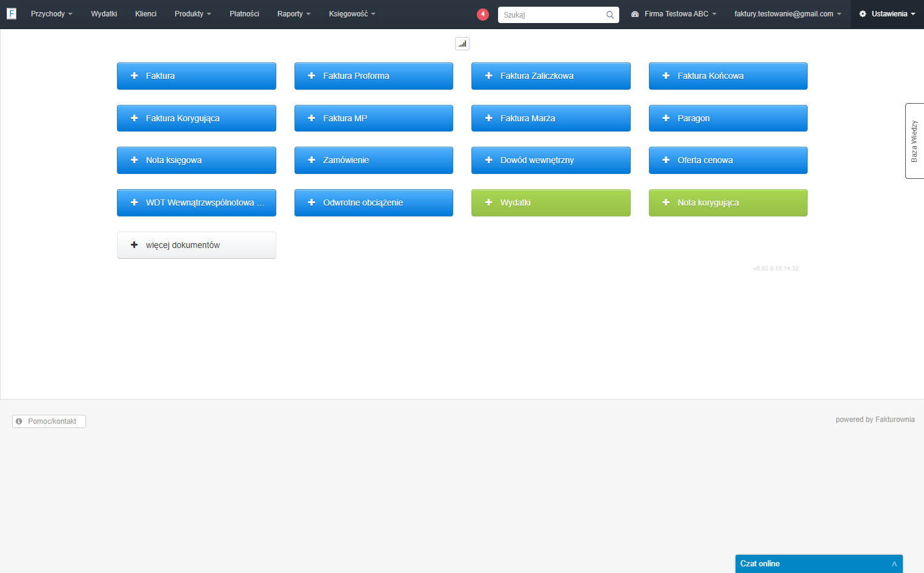Image resolution: width=924 pixels, height=573 pixels.
Task: Click the plus icon on Paragon button
Action: point(666,118)
